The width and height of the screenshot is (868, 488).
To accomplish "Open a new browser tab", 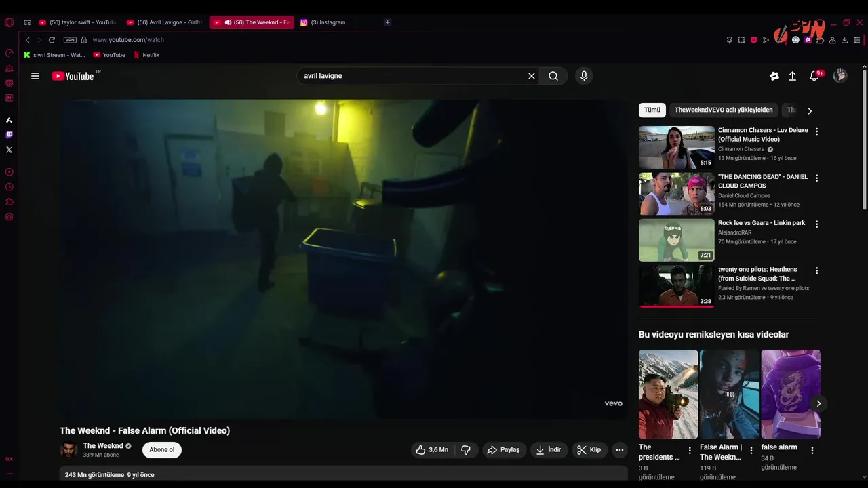I will (x=387, y=22).
